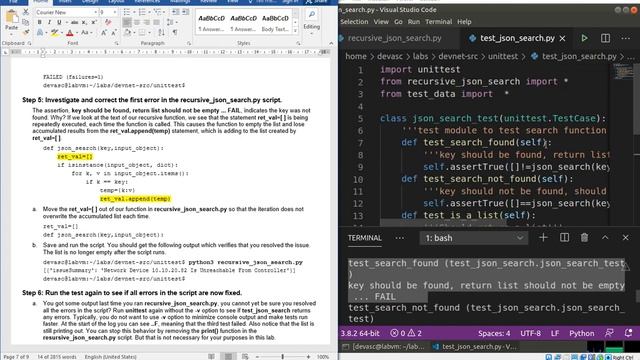The height and width of the screenshot is (360, 640).
Task: Open the Run menu in VS Code
Action: click(x=414, y=22)
